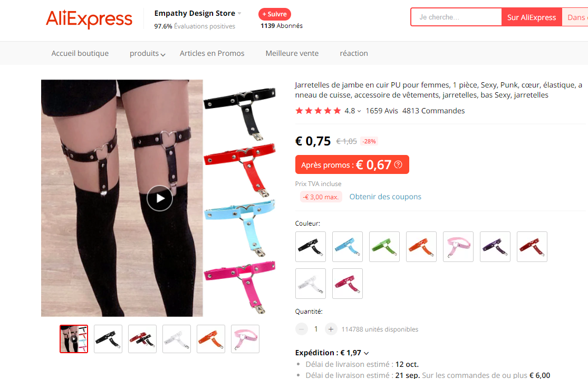View the orange garter thumbnail image
The width and height of the screenshot is (588, 379).
coord(211,339)
